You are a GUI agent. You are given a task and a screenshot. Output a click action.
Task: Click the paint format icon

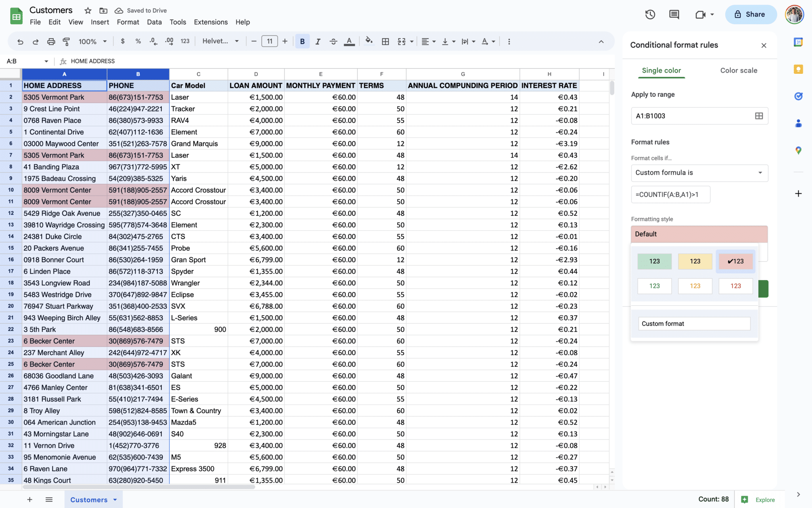[x=66, y=41]
